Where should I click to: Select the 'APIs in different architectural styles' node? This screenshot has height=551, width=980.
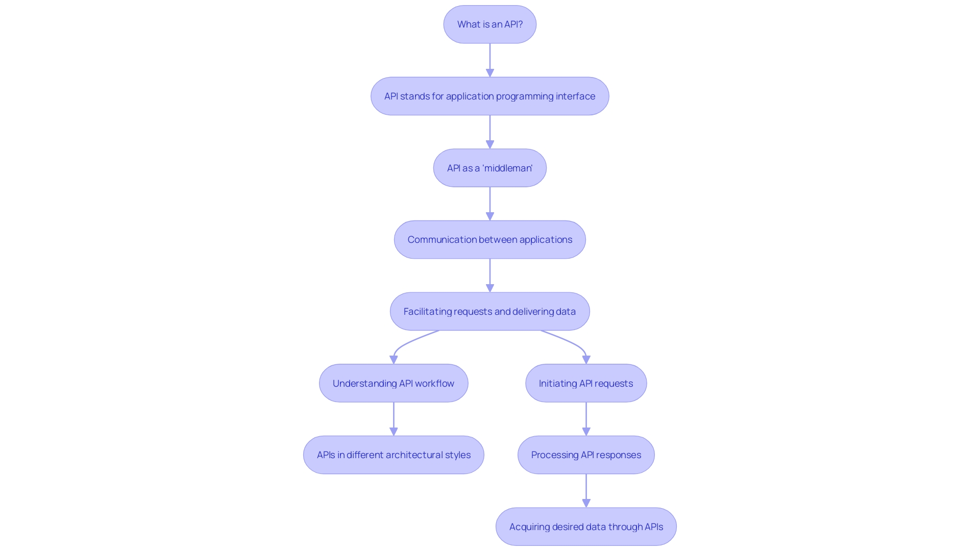pos(393,454)
